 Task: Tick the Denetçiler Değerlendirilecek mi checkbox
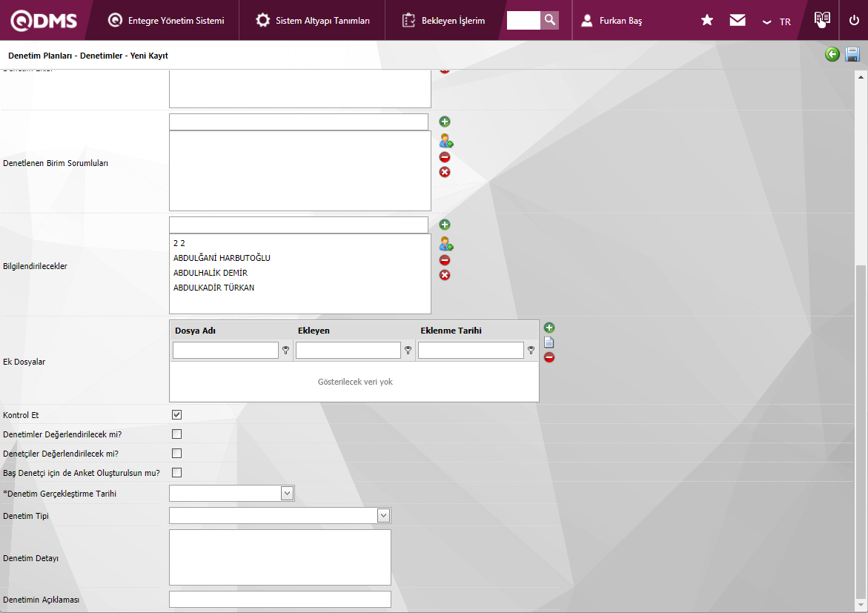tap(176, 454)
